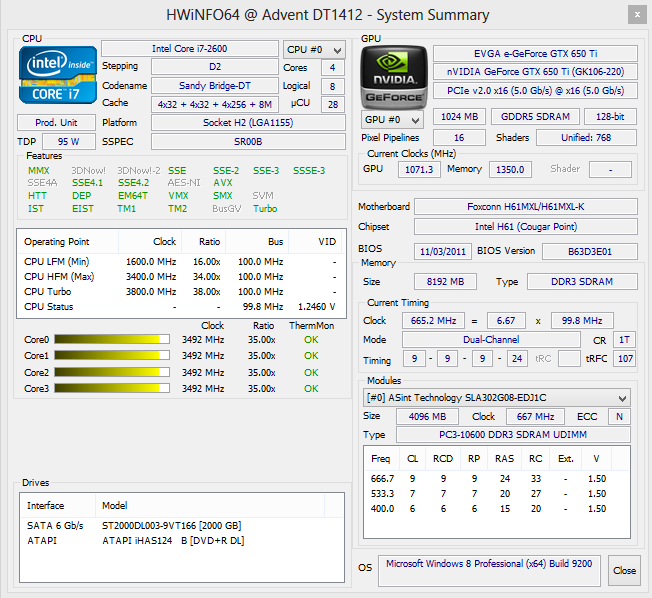Open the GPU #0 selector dropdown
Screen dimensions: 652x598
click(392, 120)
